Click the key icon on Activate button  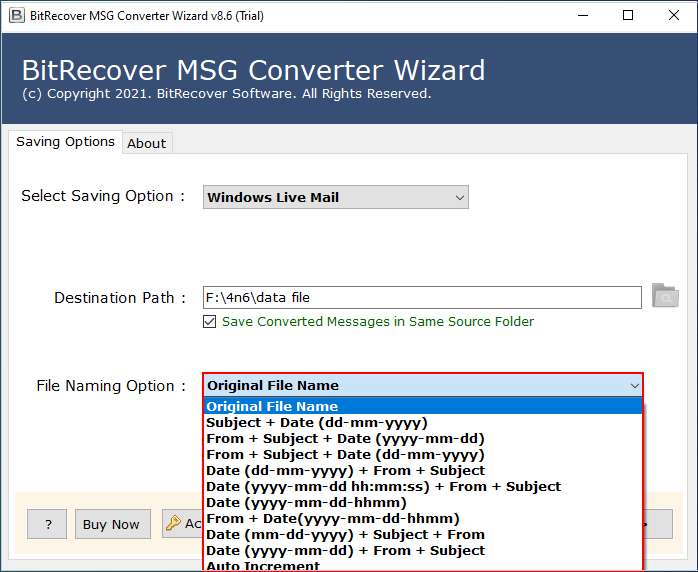pos(173,524)
